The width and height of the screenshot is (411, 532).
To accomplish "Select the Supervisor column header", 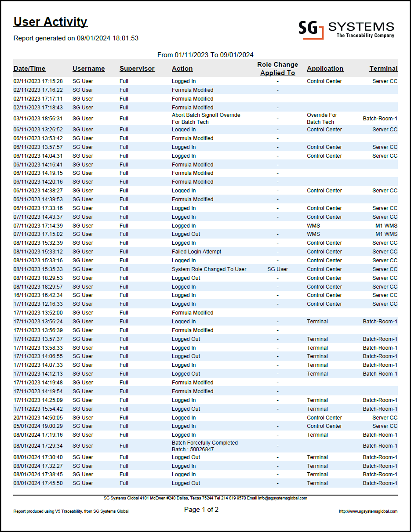I will tap(137, 69).
